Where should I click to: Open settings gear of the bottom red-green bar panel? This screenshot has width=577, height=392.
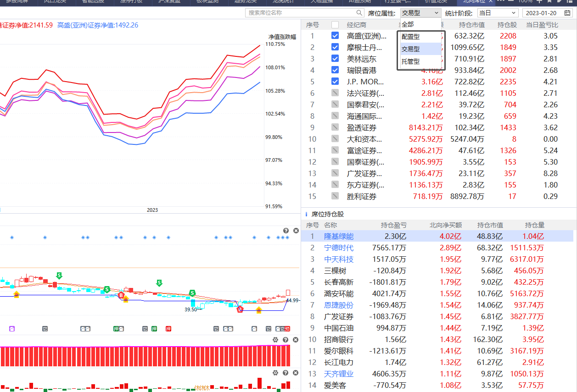click(x=275, y=373)
